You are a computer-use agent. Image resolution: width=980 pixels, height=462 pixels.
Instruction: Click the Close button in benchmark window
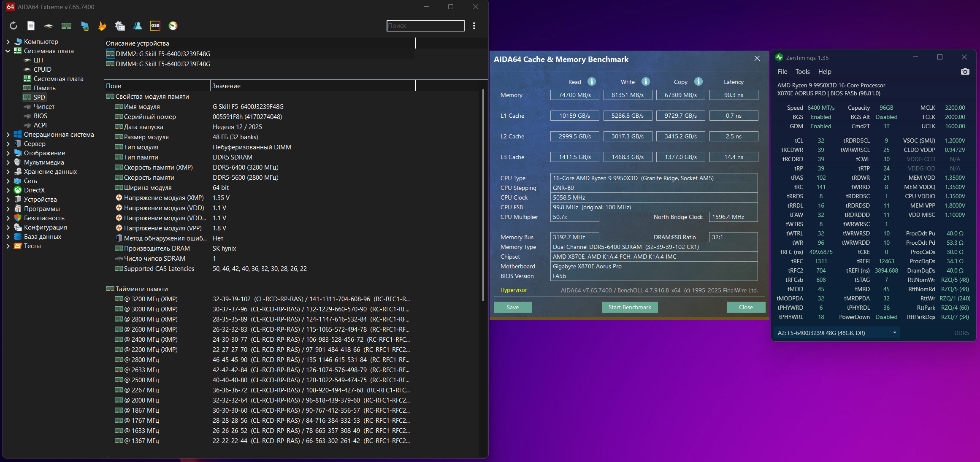coord(746,307)
